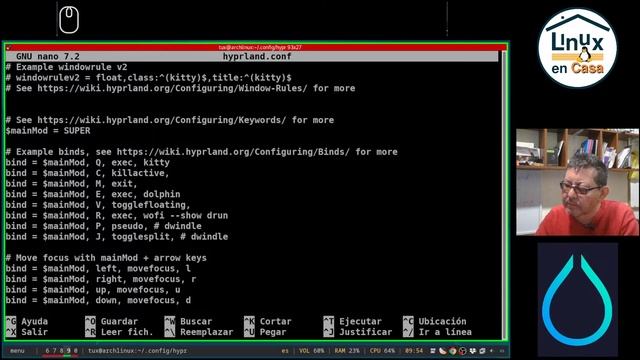Click the ^\ Reemplazar shortcut in nano
640x360 pixels.
199,332
